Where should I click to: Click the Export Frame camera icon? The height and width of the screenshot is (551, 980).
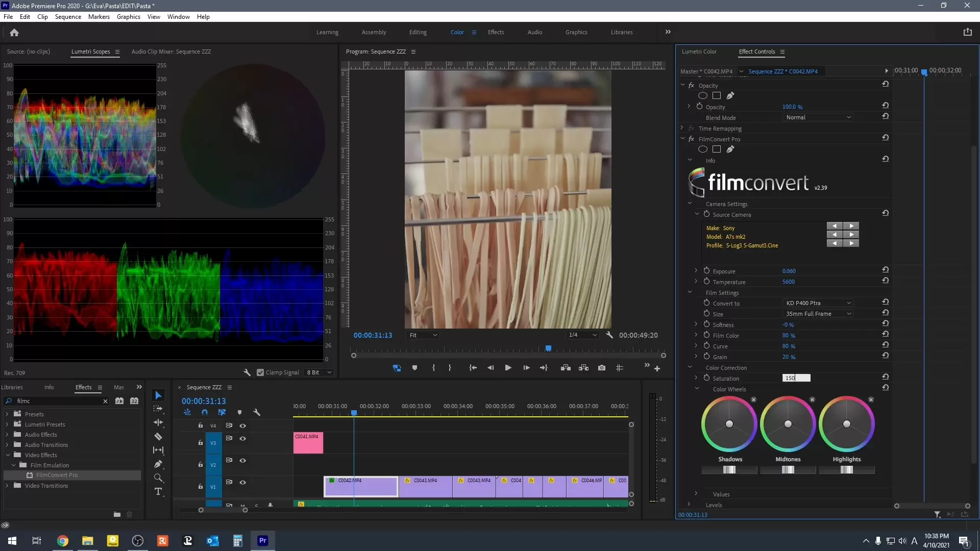point(602,368)
